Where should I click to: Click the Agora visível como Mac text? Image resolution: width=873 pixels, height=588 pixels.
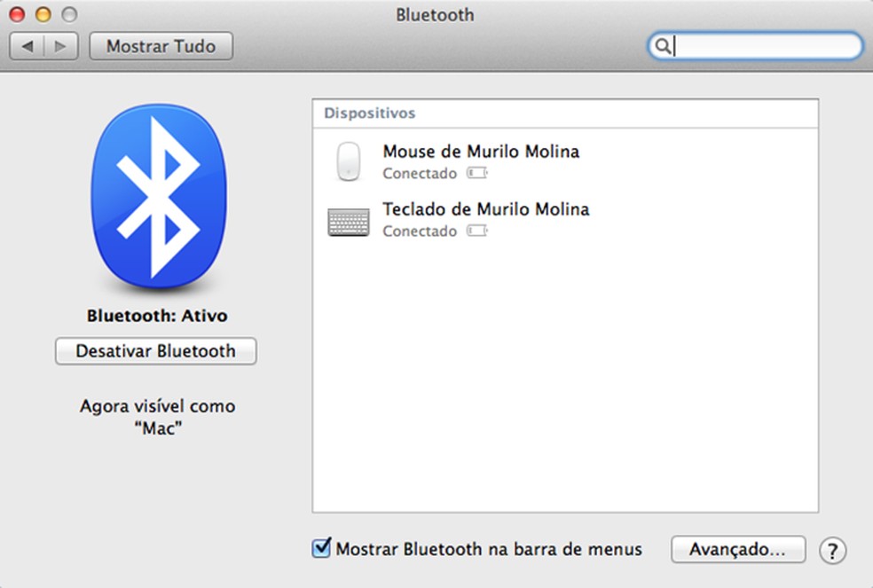pyautogui.click(x=156, y=416)
